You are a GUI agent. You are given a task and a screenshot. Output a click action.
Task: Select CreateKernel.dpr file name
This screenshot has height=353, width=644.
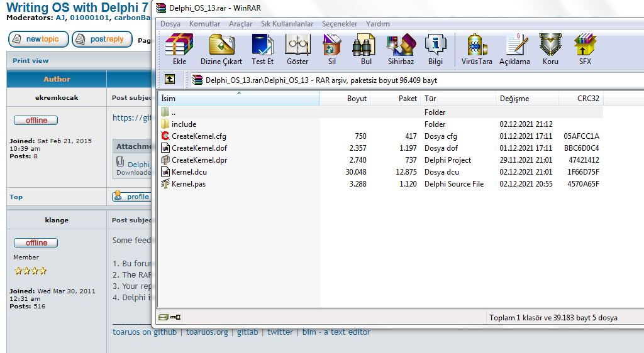199,160
